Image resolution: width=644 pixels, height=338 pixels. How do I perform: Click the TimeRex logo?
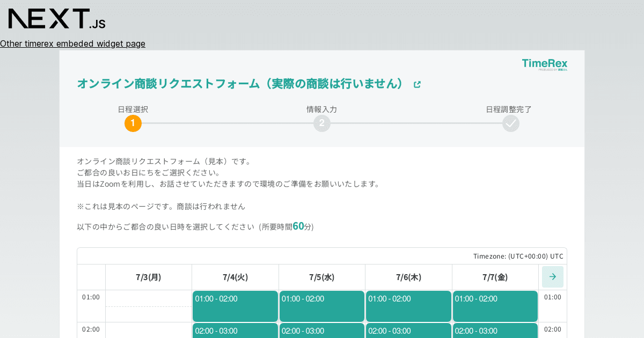click(x=545, y=63)
